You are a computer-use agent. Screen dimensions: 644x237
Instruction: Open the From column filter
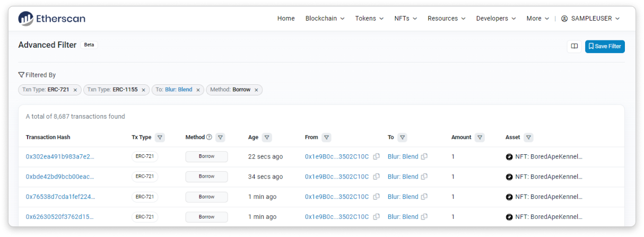click(326, 137)
